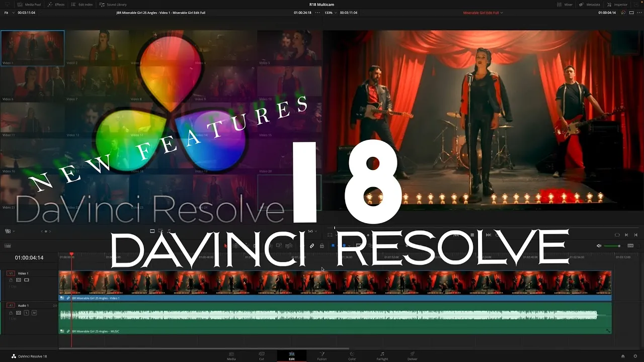Open the Project Manager home icon

[623, 356]
